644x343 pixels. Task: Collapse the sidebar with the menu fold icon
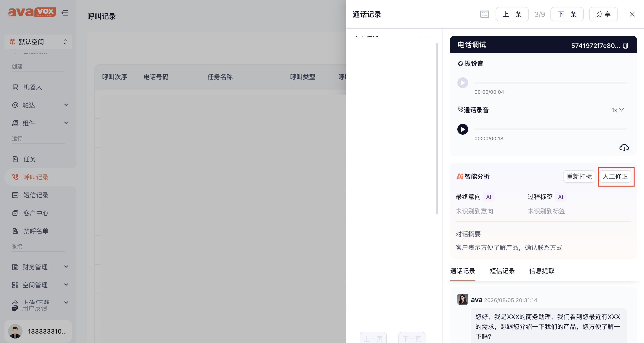(x=65, y=13)
